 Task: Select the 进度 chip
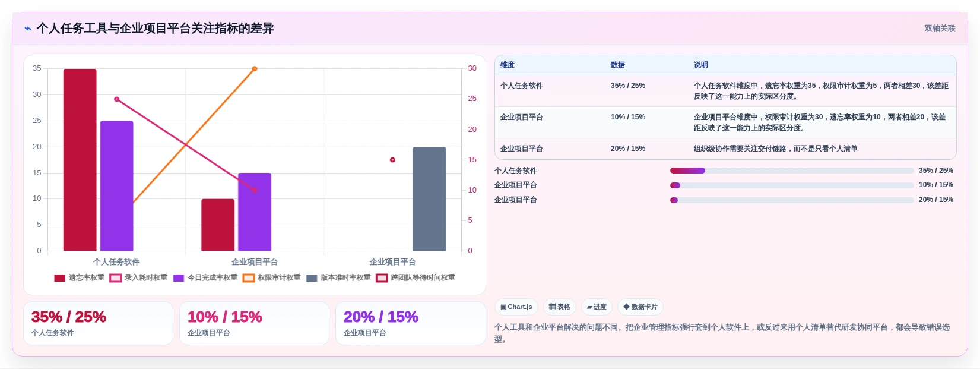click(597, 307)
